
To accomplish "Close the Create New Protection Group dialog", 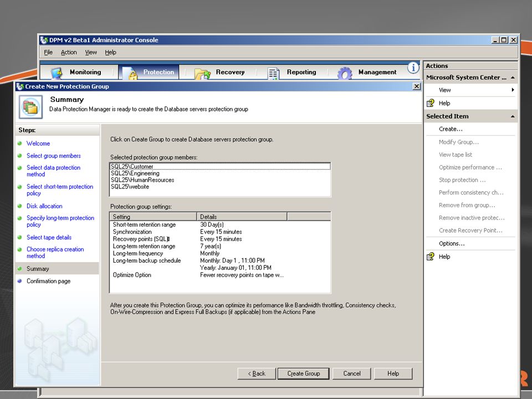I will [417, 86].
